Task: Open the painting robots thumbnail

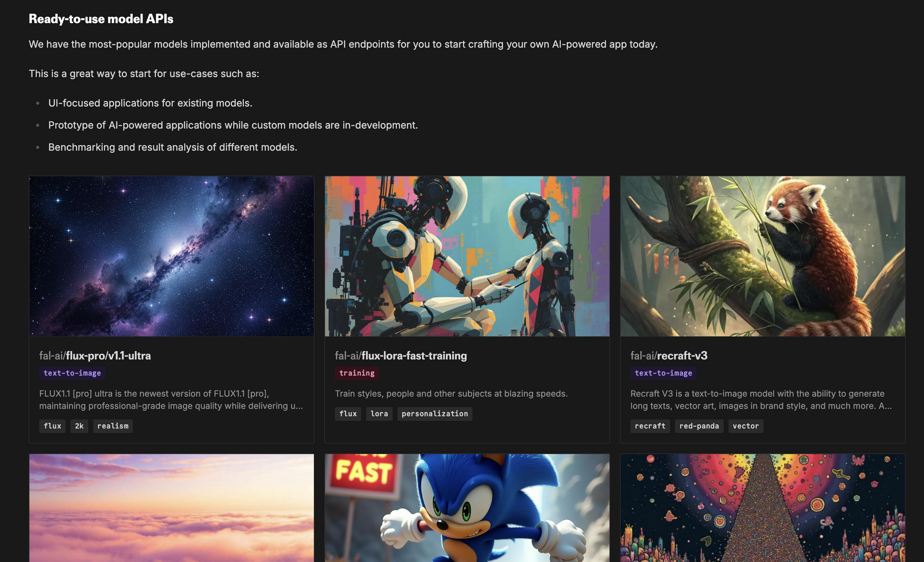Action: tap(467, 256)
